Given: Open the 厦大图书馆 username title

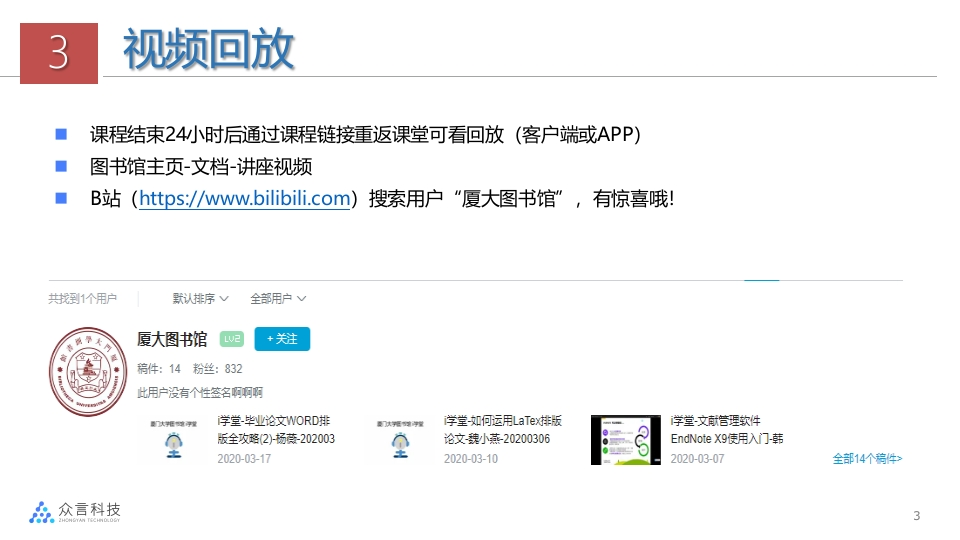Looking at the screenshot, I should tap(172, 339).
